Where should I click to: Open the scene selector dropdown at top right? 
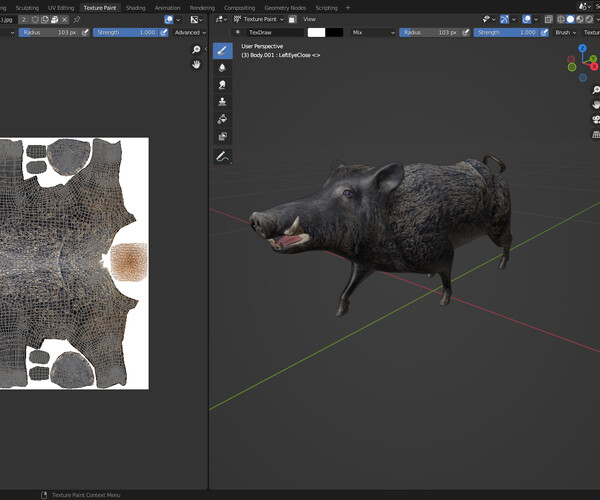tap(585, 7)
